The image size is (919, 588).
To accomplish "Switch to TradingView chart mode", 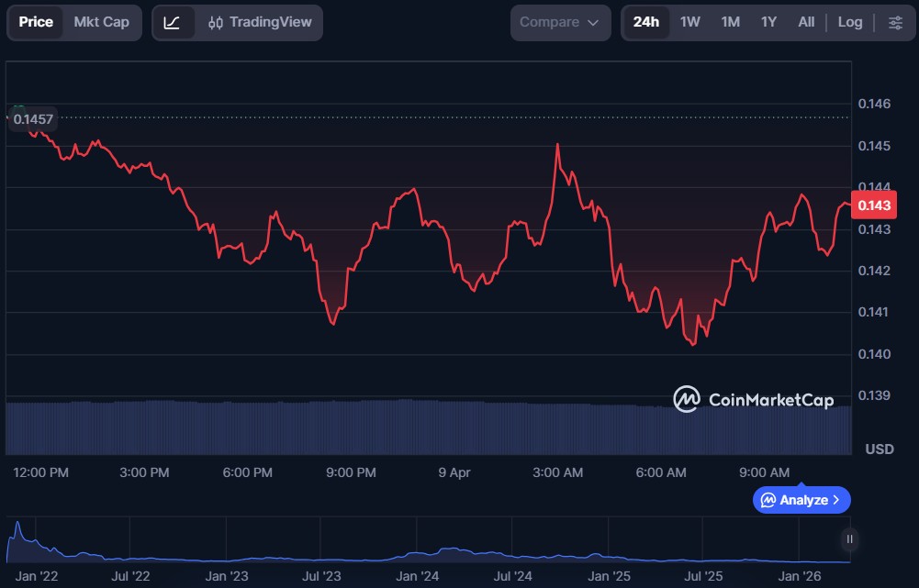I will click(260, 22).
